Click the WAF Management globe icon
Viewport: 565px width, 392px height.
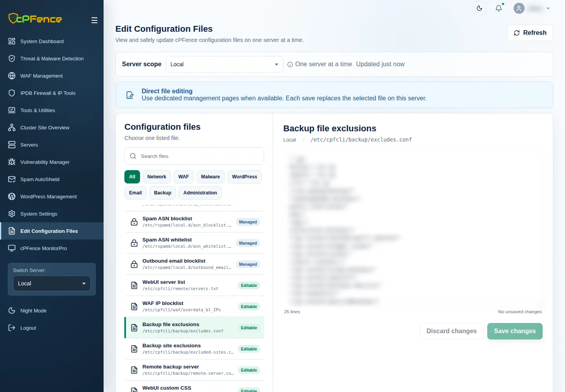pyautogui.click(x=12, y=76)
